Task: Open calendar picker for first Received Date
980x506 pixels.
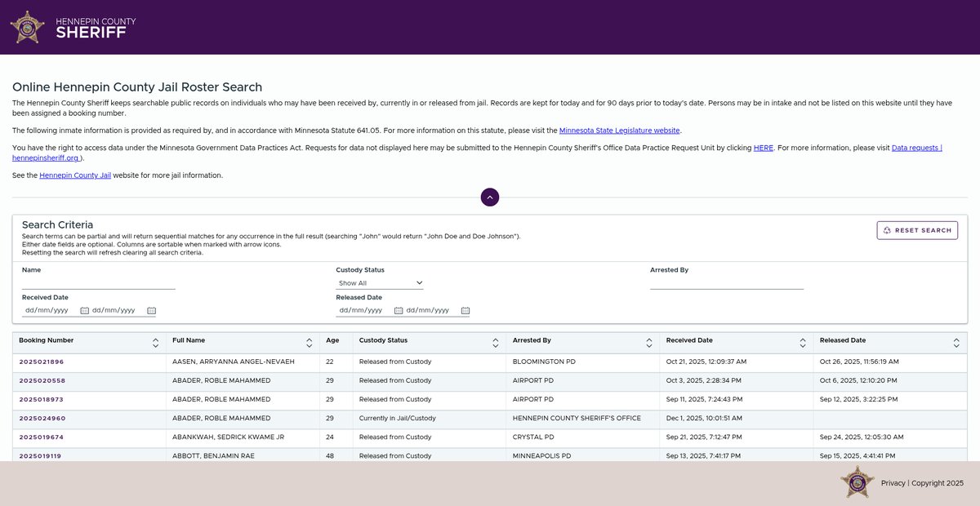Action: coord(85,311)
